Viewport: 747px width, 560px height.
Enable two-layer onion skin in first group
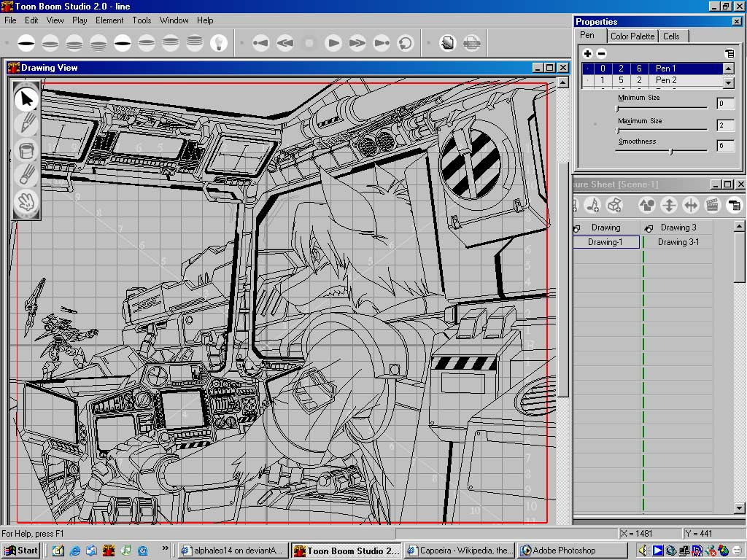pyautogui.click(x=50, y=43)
